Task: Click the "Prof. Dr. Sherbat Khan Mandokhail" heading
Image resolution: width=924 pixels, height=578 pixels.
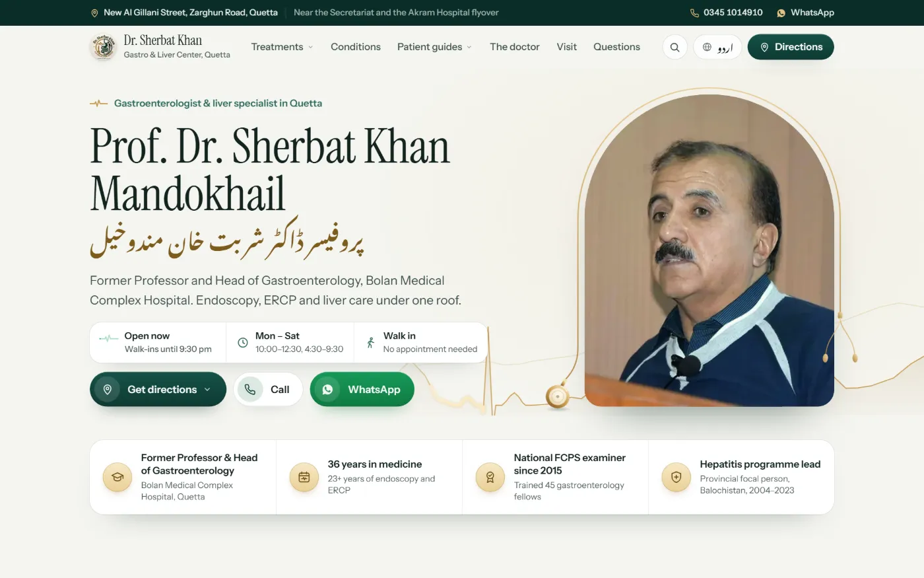Action: point(270,169)
